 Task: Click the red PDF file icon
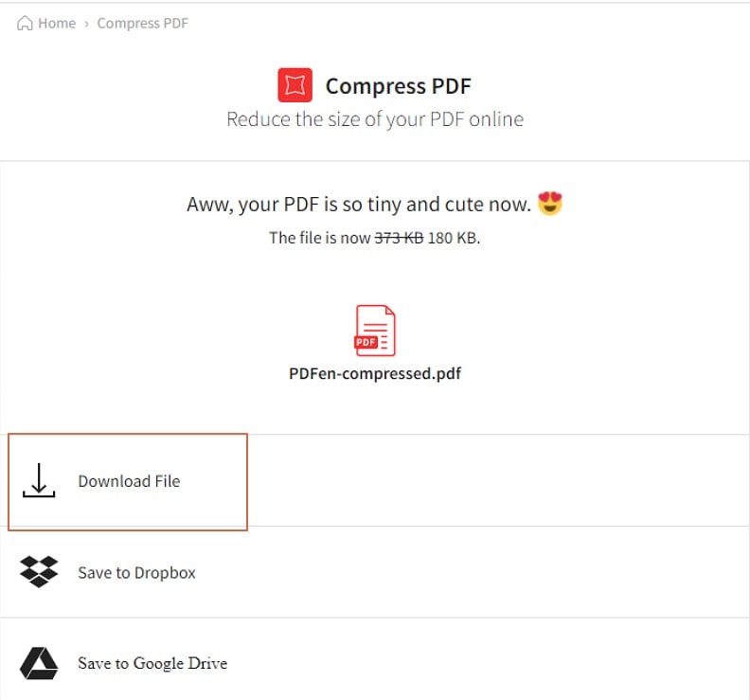click(x=375, y=331)
